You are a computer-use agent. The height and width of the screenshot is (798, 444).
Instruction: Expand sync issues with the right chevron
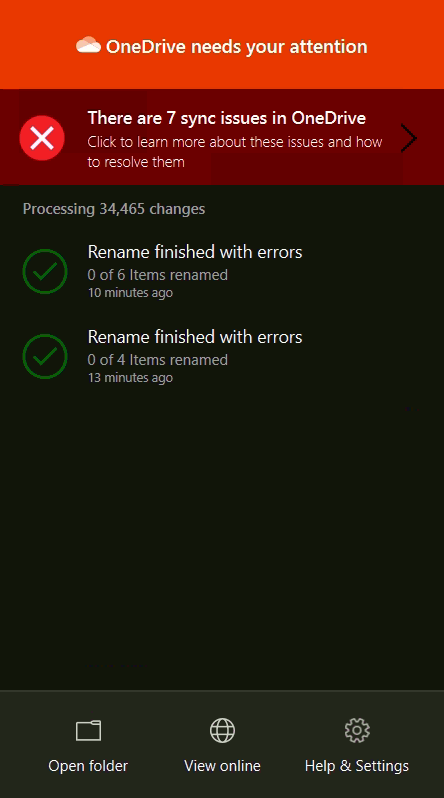coord(408,138)
